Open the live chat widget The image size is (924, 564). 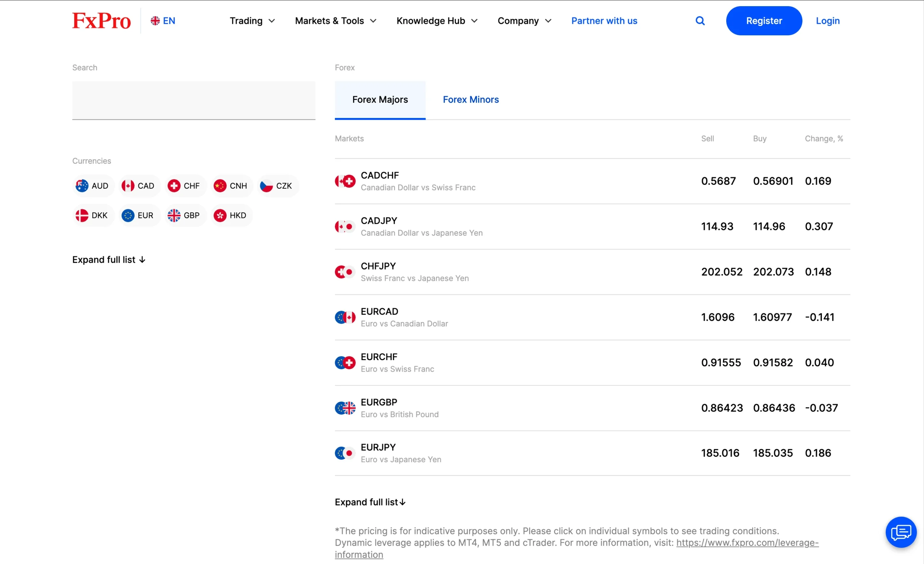[x=901, y=532]
